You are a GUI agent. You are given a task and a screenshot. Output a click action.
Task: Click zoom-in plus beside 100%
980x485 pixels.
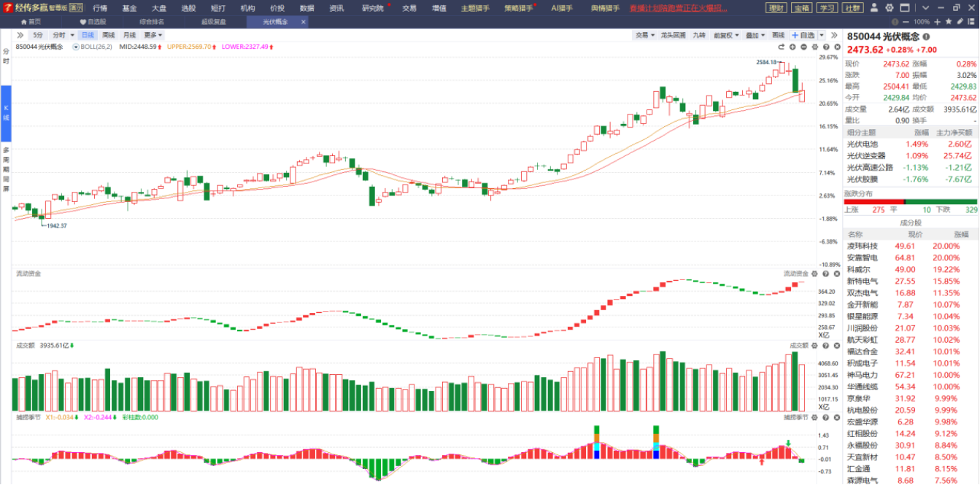938,22
